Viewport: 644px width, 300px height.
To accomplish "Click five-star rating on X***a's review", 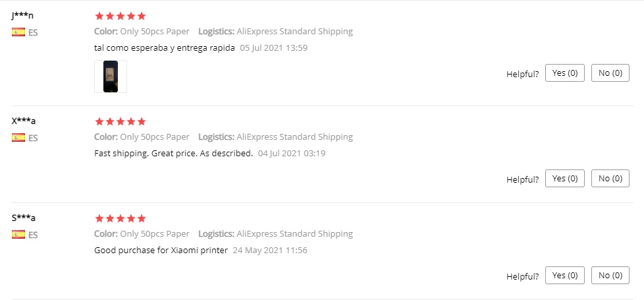I will coord(120,121).
